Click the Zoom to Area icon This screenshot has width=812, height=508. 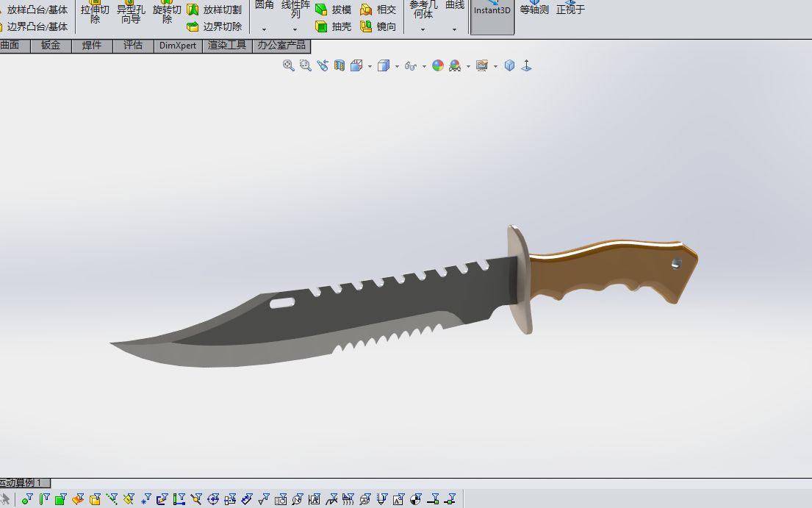[306, 65]
